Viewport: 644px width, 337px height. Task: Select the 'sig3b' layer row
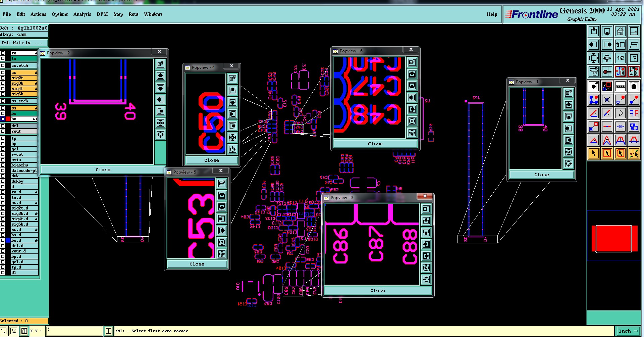coord(24,83)
